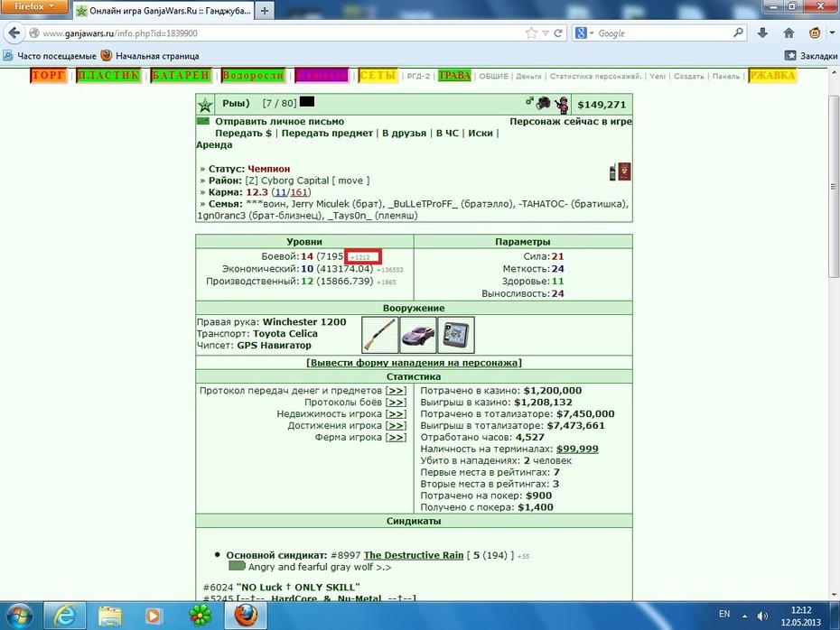This screenshot has width=840, height=630.
Task: Open the ТРАВА menu item
Action: pyautogui.click(x=455, y=76)
